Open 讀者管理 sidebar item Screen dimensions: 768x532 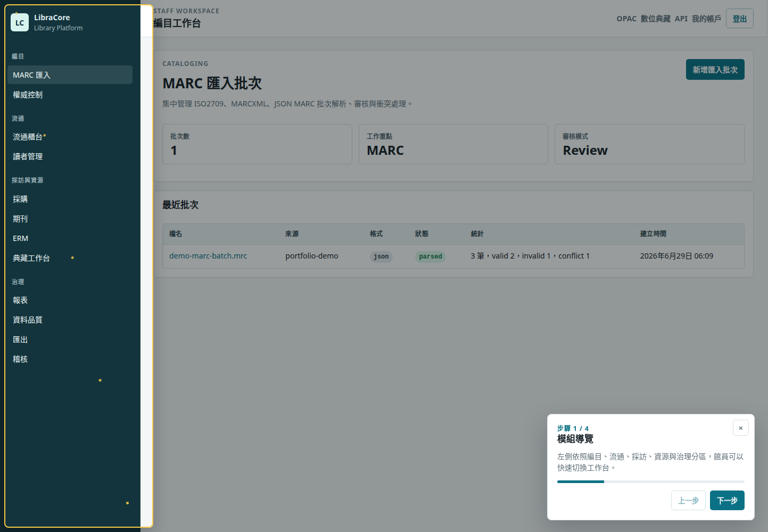[70, 156]
